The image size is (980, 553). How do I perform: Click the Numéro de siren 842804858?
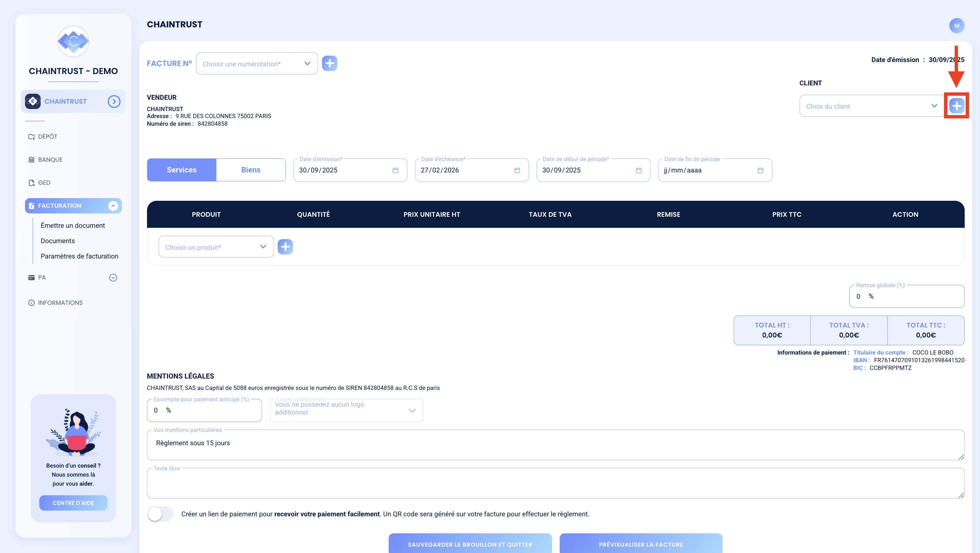[212, 124]
